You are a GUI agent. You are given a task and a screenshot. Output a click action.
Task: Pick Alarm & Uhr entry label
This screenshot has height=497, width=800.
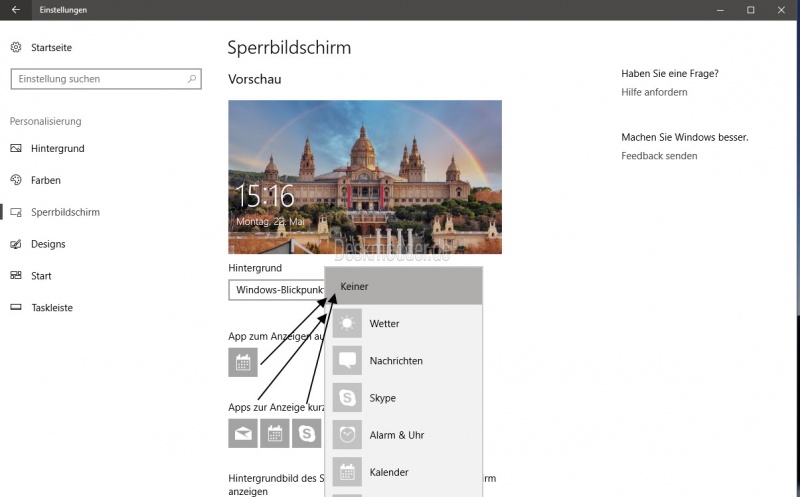tap(397, 435)
